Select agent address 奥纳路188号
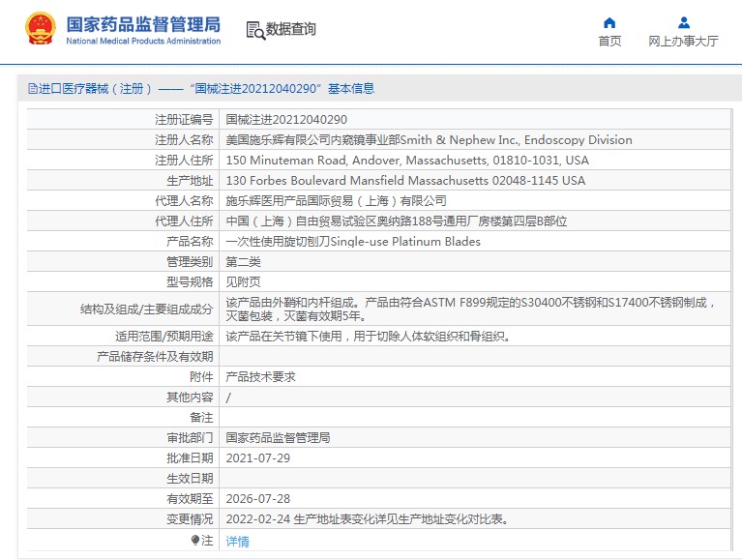Viewport: 742px width, 560px height. 396,221
